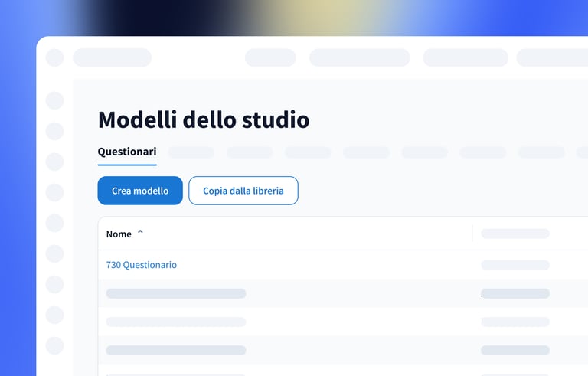
Task: Select the widest pill in the top navigation
Action: click(359, 57)
